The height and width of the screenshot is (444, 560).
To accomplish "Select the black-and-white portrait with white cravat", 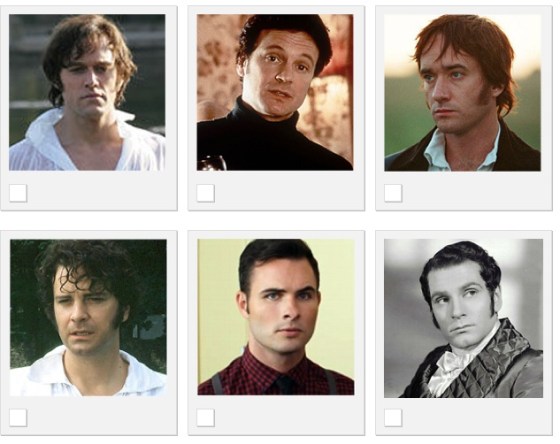I will pyautogui.click(x=463, y=318).
